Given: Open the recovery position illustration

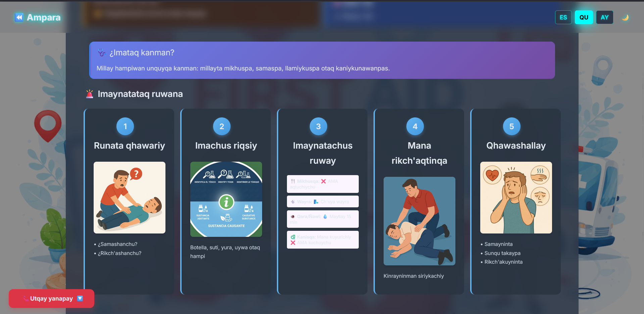Looking at the screenshot, I should click(419, 221).
